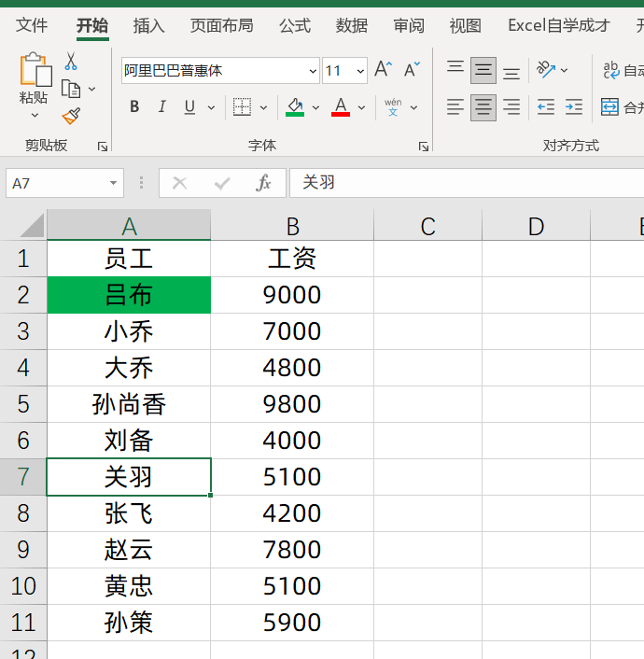The image size is (644, 659).
Task: Open the 公式 ribbon tab
Action: 295,25
